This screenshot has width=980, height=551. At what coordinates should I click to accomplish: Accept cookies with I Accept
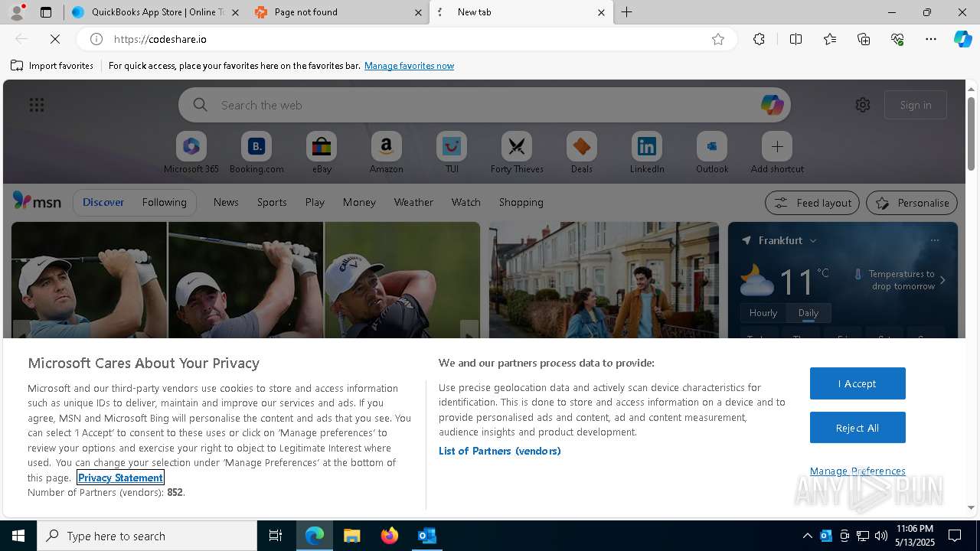[x=857, y=383]
